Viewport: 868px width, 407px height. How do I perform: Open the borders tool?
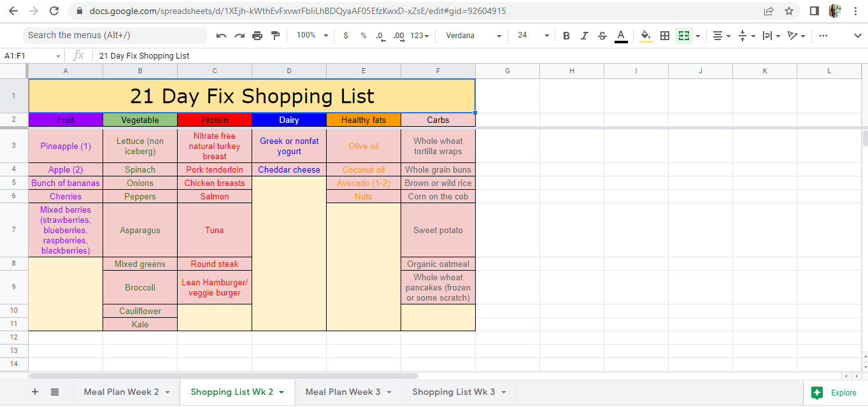coord(665,36)
